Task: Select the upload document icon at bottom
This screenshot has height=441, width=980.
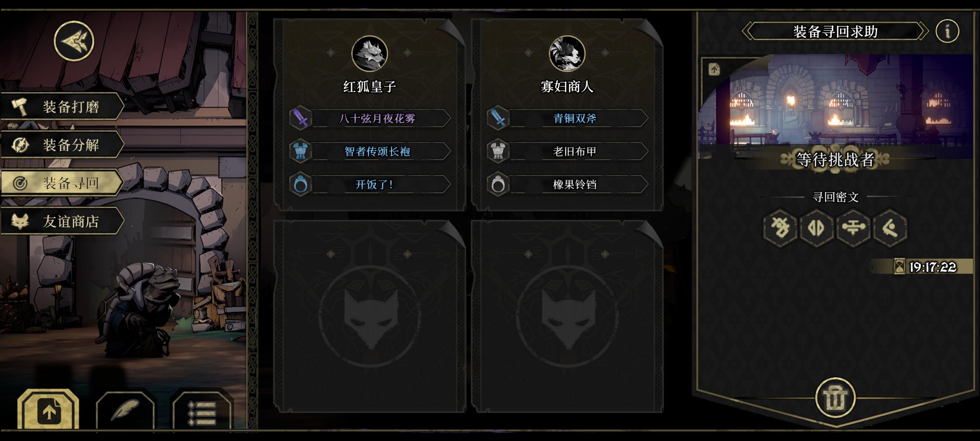Action: point(48,410)
